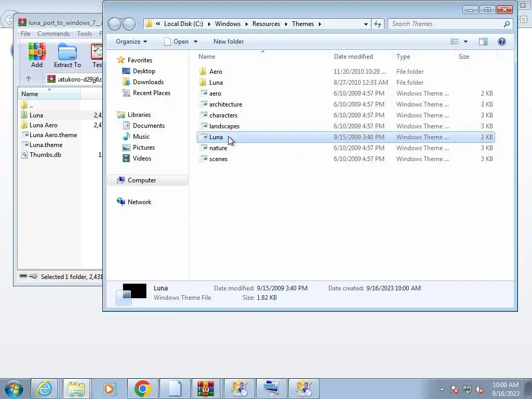Navigate to Resources breadcrumb
The height and width of the screenshot is (399, 532).
[x=266, y=24]
